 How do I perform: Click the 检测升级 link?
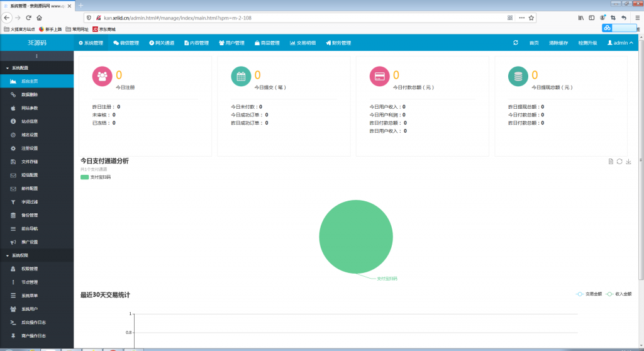pos(587,43)
